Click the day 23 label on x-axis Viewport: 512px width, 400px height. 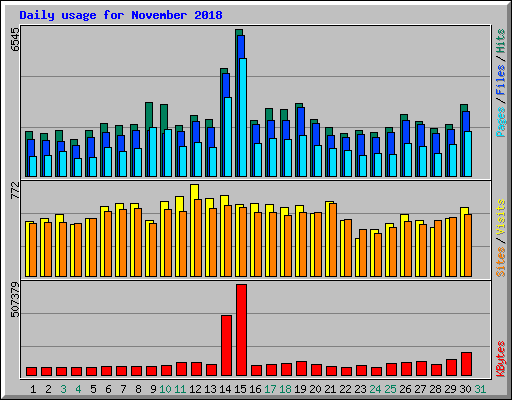(360, 389)
